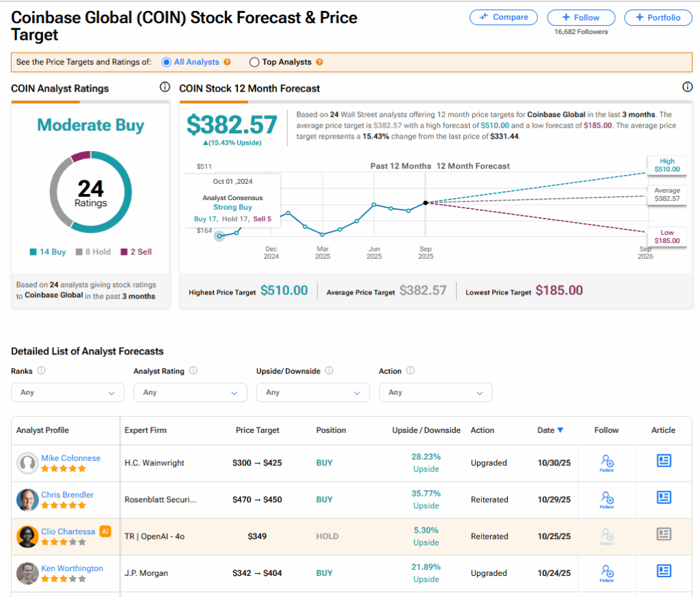Click Sep 2025 data point on chart
Viewport: 700px width, 597px height.
pyautogui.click(x=426, y=203)
